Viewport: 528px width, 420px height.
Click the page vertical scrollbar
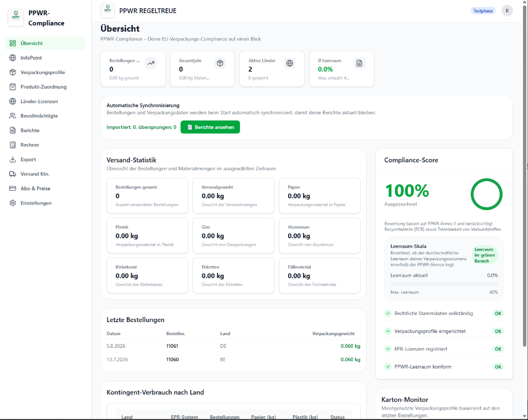point(525,175)
